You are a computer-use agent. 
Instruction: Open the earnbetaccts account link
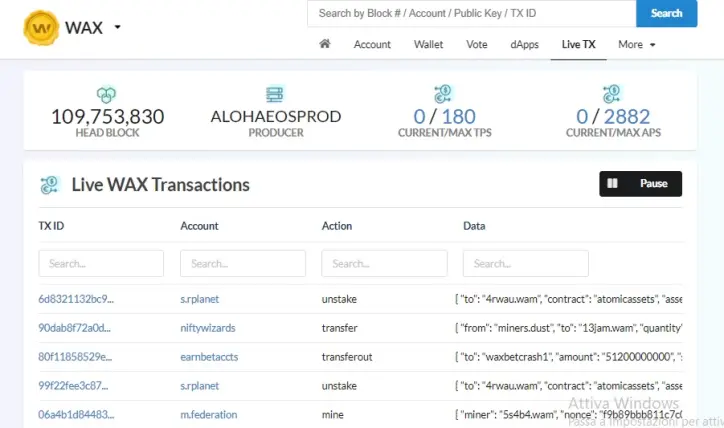pyautogui.click(x=209, y=357)
